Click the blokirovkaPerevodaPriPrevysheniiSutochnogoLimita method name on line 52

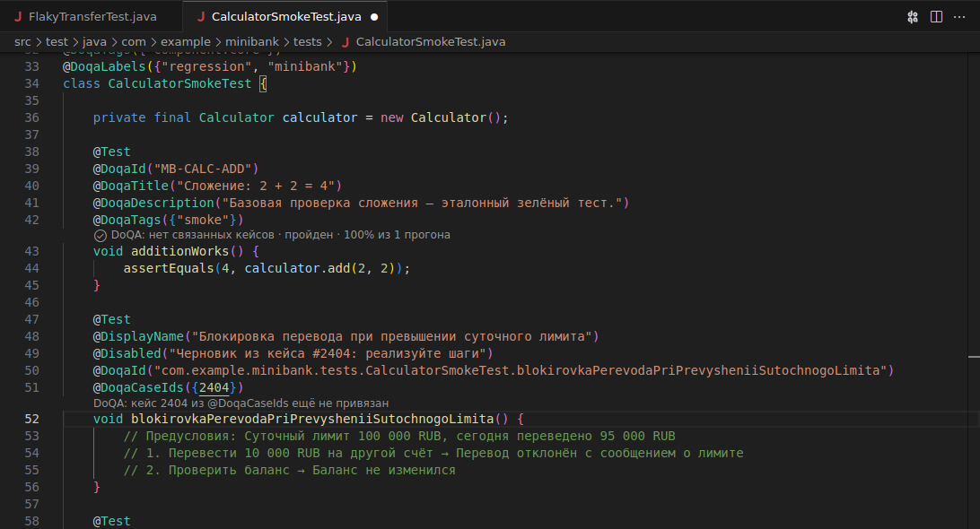(x=312, y=419)
